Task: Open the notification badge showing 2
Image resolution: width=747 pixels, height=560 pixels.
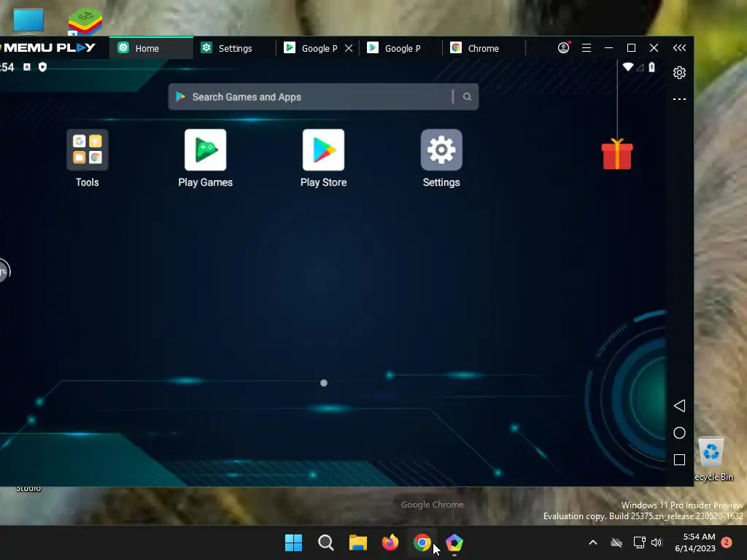Action: coord(727,542)
